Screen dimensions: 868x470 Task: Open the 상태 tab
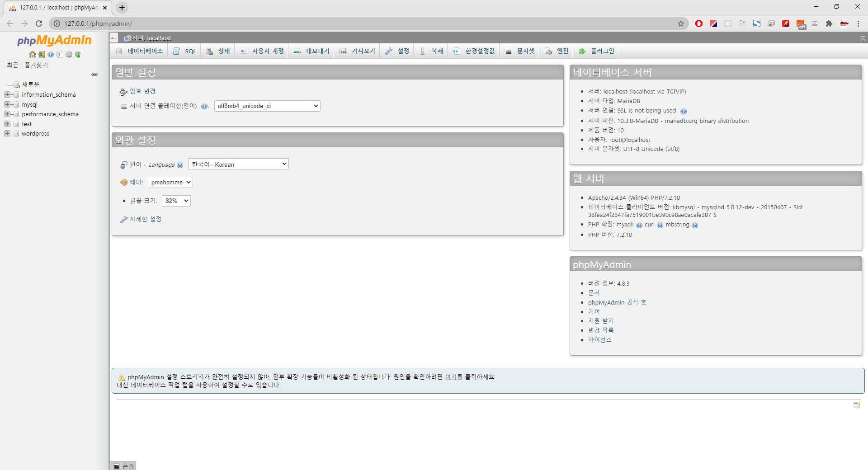218,51
